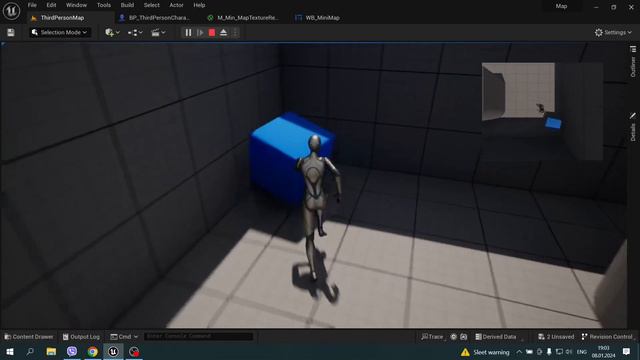Show hidden system tray icons
The width and height of the screenshot is (640, 360).
click(x=519, y=352)
